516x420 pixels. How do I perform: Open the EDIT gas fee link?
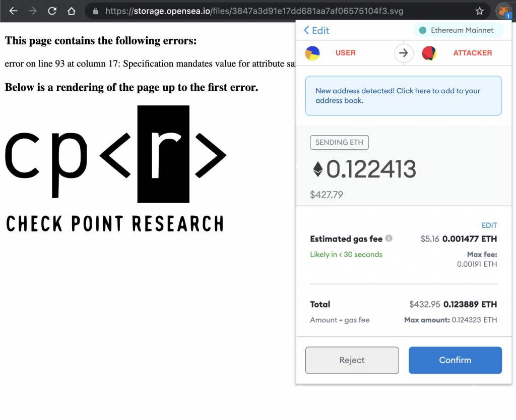[489, 225]
